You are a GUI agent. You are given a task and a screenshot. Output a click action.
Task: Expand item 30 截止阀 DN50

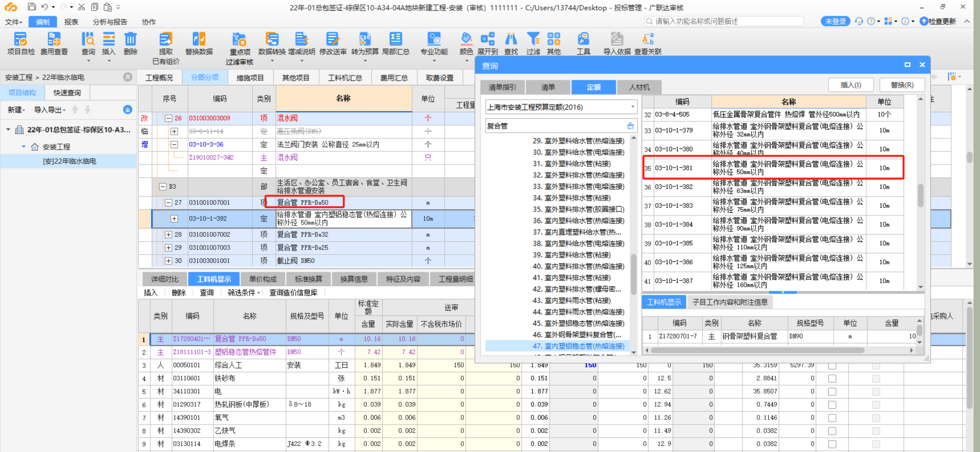point(168,261)
